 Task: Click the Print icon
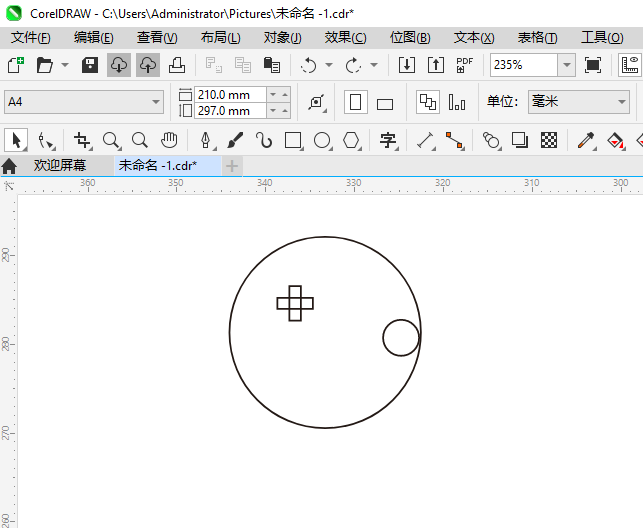tap(177, 65)
